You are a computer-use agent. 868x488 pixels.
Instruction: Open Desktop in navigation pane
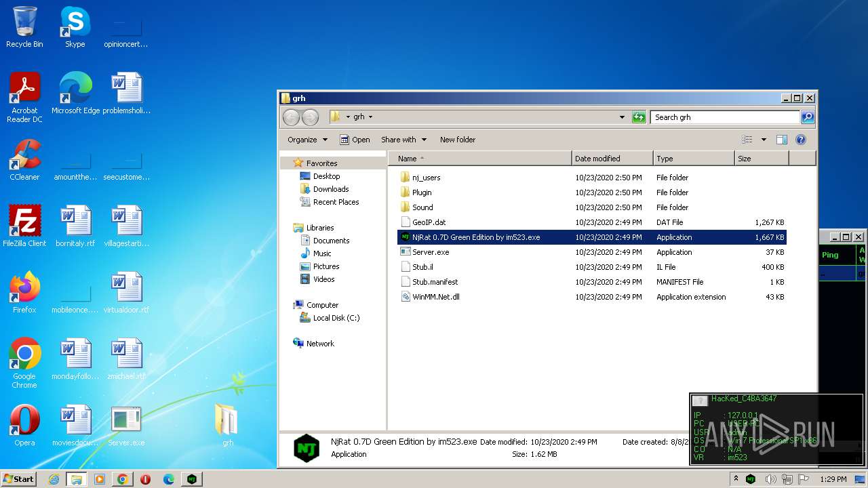coord(320,176)
